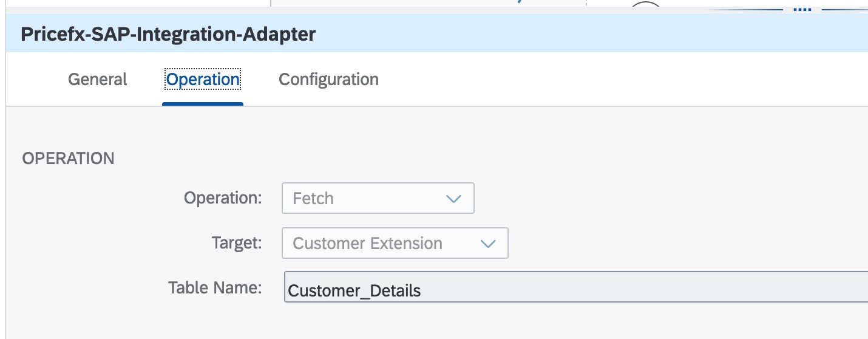Click the chevron arrow on Fetch dropdown

[x=453, y=199]
